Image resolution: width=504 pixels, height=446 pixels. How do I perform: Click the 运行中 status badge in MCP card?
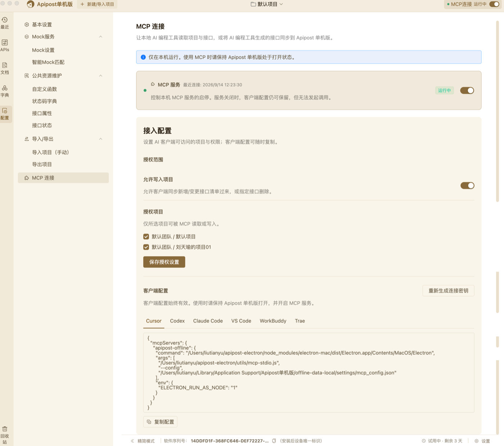click(x=444, y=91)
